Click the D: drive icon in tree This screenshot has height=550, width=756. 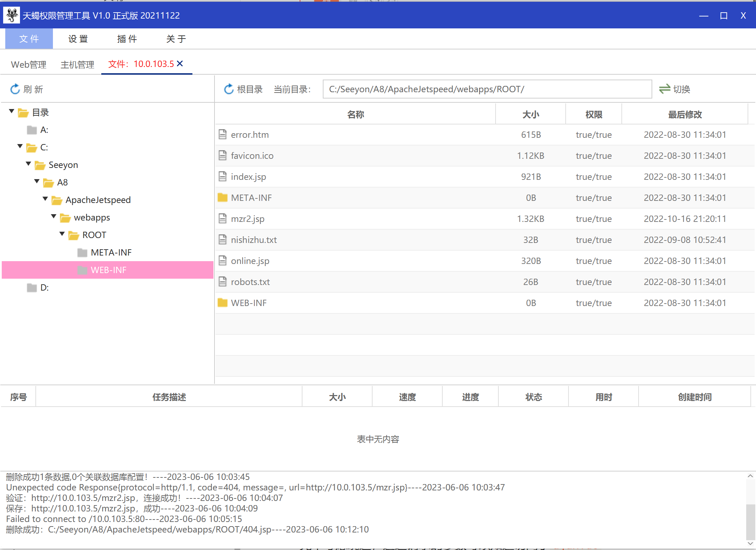pyautogui.click(x=32, y=288)
